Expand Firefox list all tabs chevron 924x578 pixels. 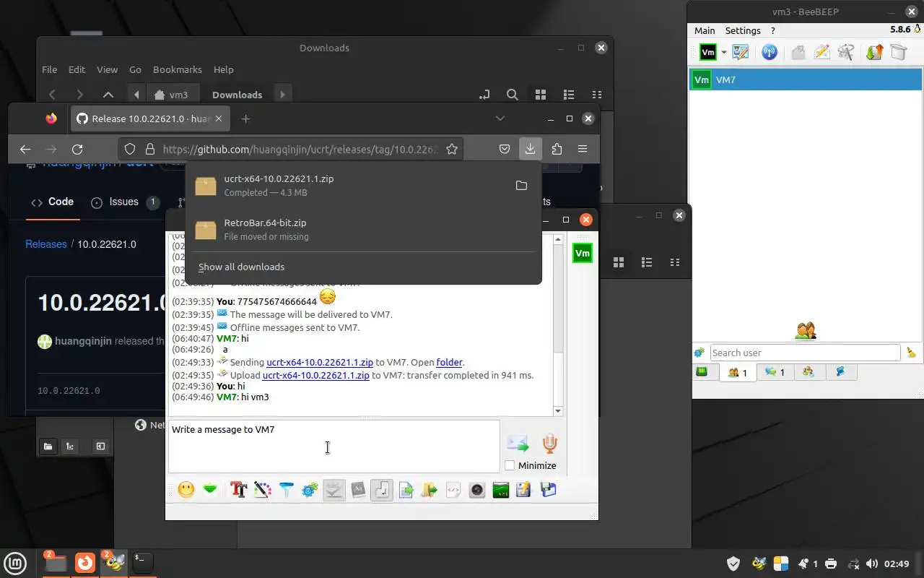(x=500, y=118)
